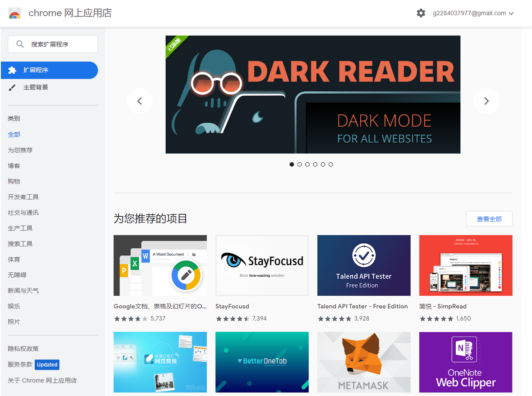
Task: Click the 查看全部 button
Action: (489, 219)
